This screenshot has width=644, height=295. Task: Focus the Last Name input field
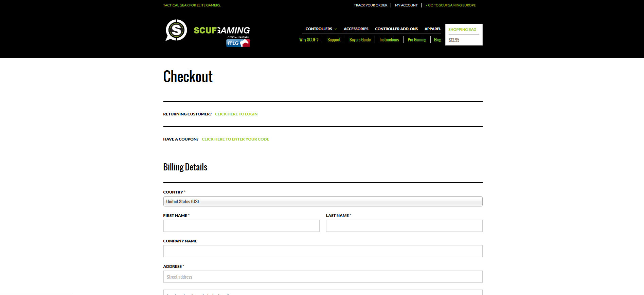pyautogui.click(x=404, y=226)
